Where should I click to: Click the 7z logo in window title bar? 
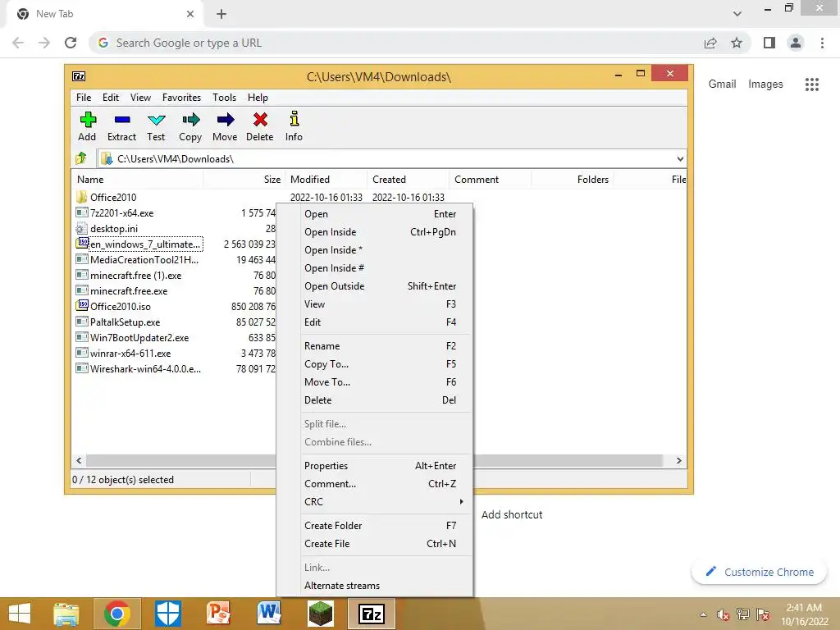pyautogui.click(x=79, y=76)
